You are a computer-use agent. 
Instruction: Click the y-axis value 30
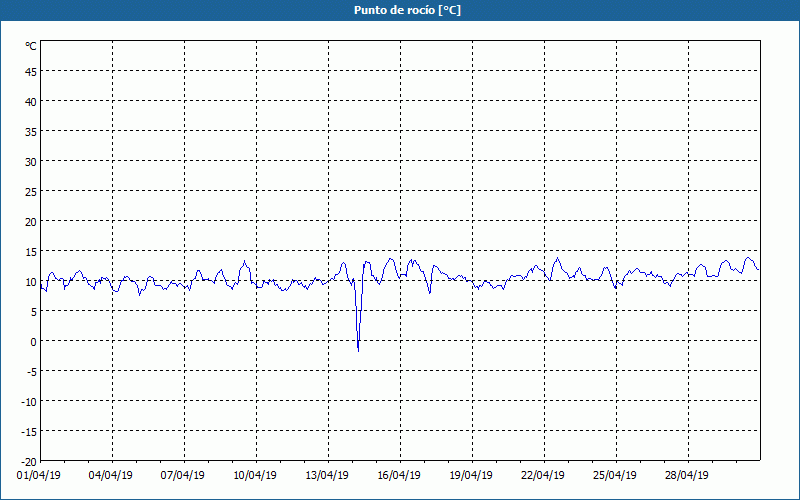[31, 162]
